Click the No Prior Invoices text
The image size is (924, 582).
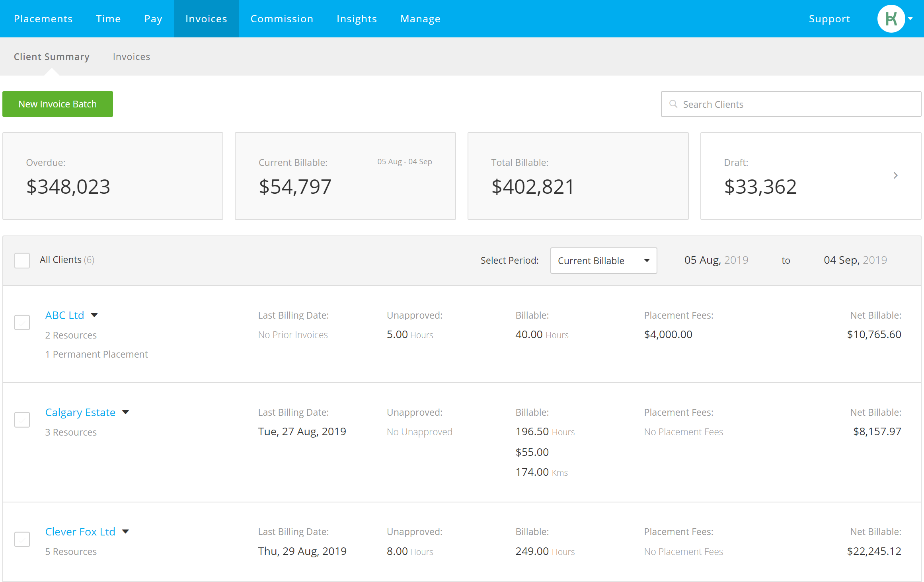click(x=293, y=335)
